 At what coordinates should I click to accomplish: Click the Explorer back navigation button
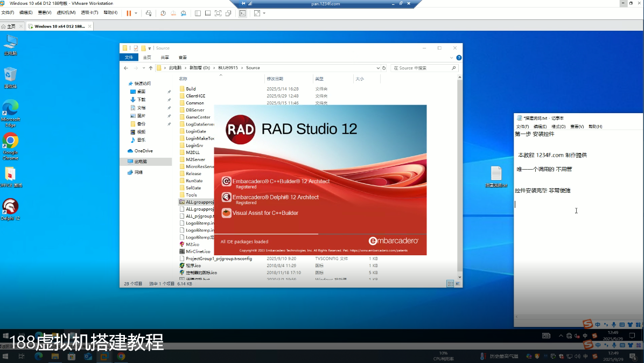click(127, 68)
